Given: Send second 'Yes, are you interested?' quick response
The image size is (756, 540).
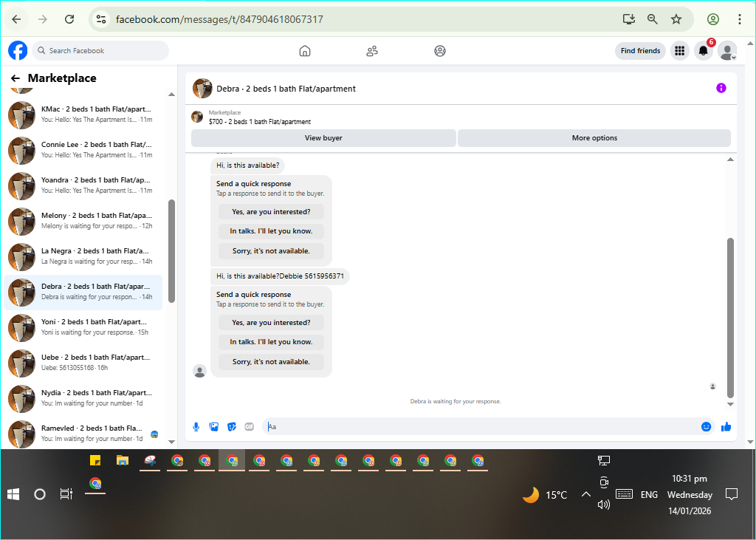Looking at the screenshot, I should pos(271,322).
